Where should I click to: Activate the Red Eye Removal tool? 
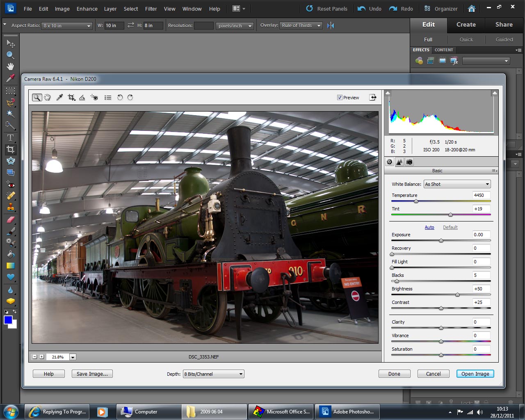tap(94, 98)
